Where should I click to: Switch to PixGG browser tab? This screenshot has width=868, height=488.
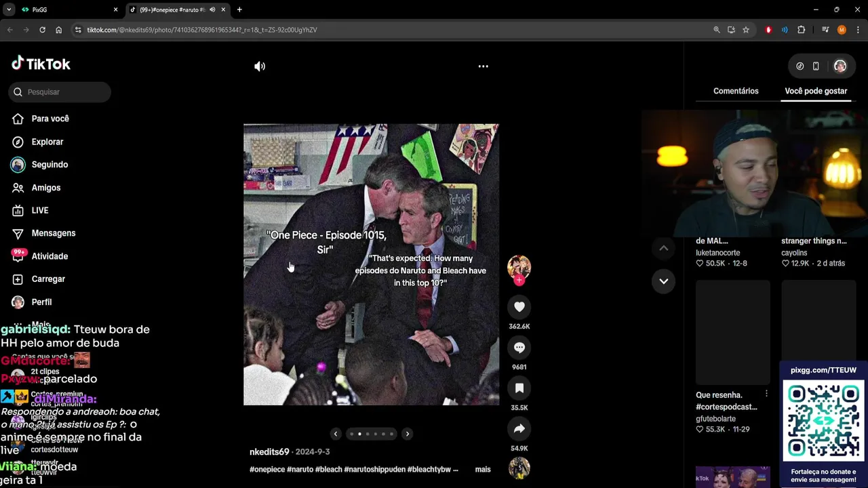click(68, 10)
